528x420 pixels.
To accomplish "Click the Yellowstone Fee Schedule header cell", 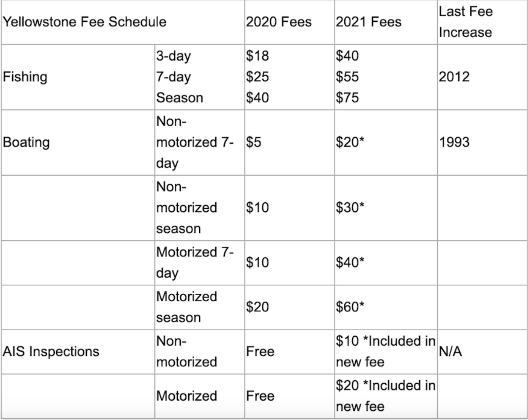I will point(84,22).
